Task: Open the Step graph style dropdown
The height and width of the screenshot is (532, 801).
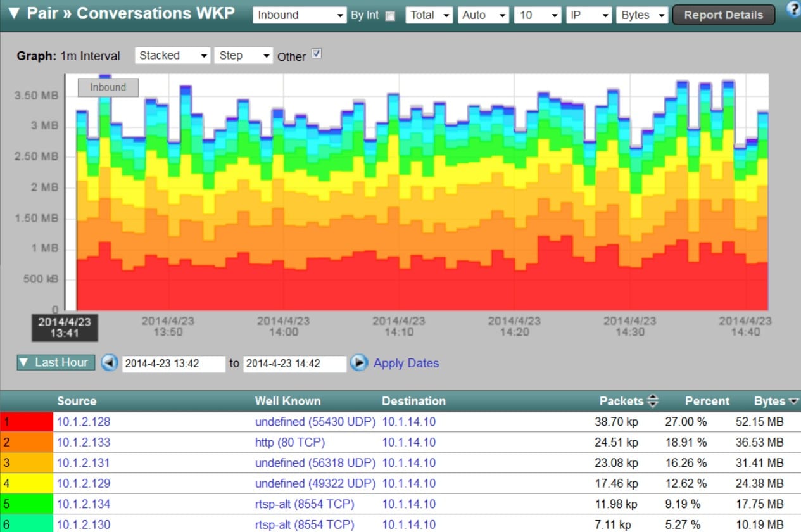Action: pos(244,56)
